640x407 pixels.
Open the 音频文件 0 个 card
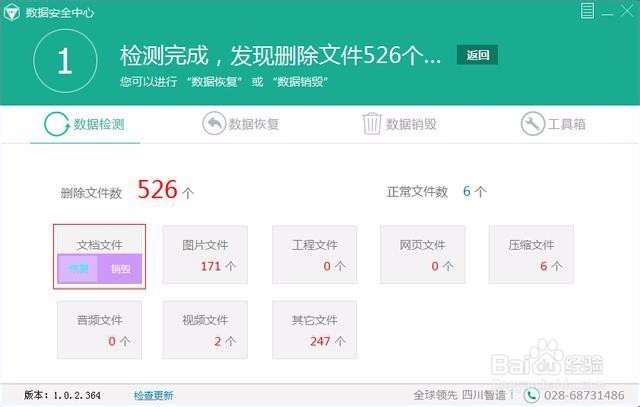100,330
